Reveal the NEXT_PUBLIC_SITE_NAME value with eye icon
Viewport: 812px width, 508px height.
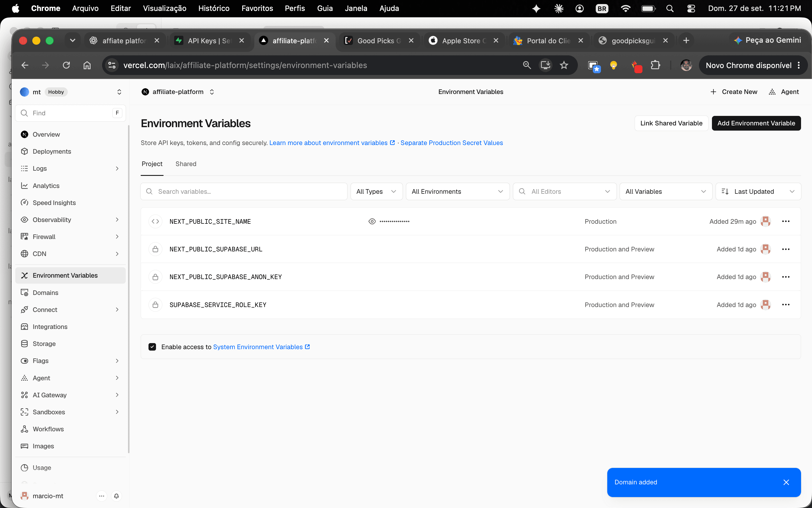(x=372, y=221)
